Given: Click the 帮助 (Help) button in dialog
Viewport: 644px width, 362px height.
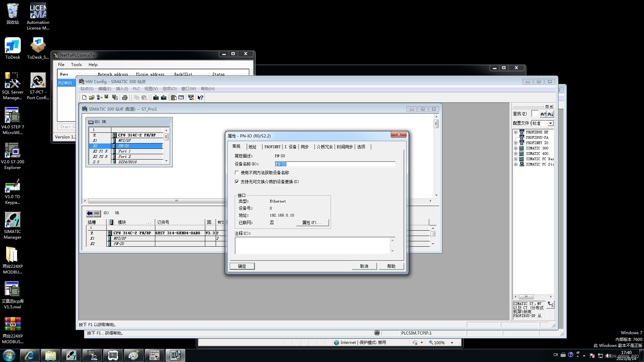Looking at the screenshot, I should 391,266.
